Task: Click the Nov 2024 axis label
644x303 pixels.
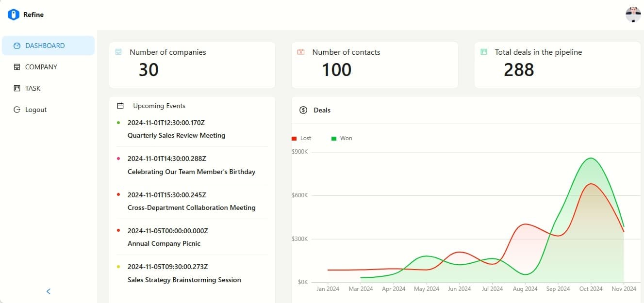Action: pyautogui.click(x=624, y=289)
